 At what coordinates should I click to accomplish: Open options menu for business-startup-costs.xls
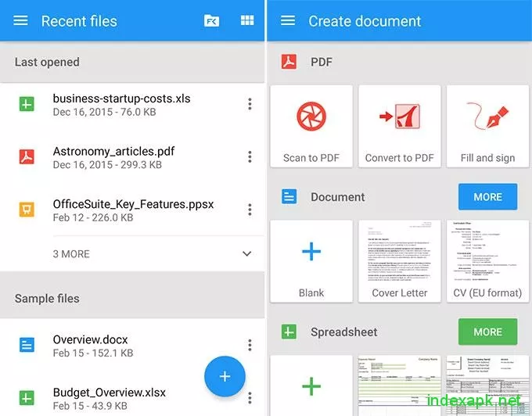point(250,104)
